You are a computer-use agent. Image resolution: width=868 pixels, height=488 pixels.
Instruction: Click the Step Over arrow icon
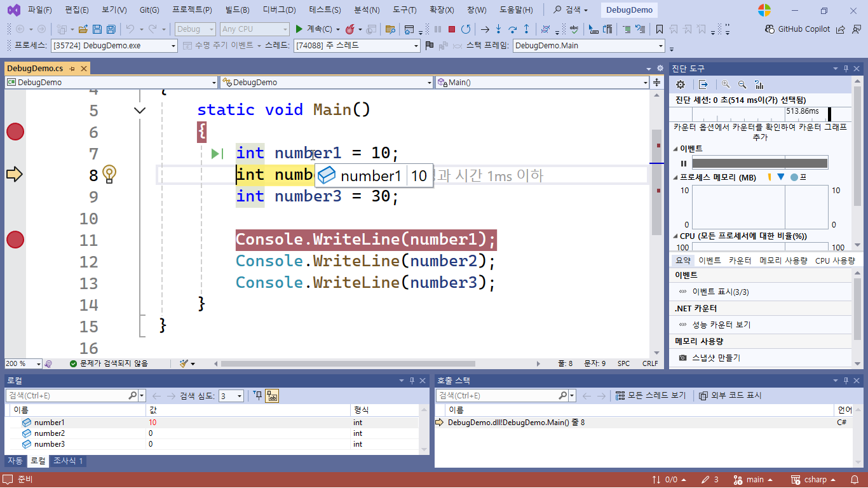coord(512,29)
